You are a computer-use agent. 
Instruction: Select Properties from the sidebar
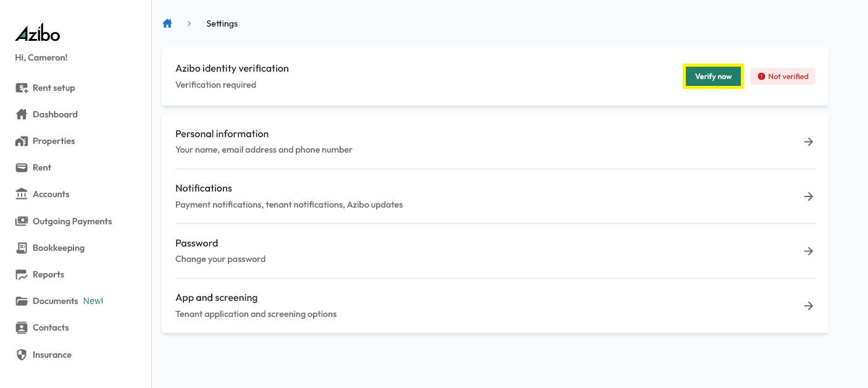point(54,141)
